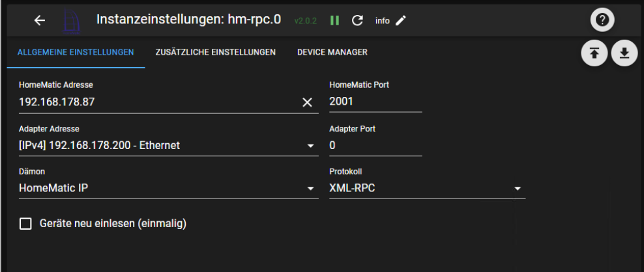Image resolution: width=644 pixels, height=272 pixels.
Task: Edit log level with pencil icon
Action: [x=400, y=21]
